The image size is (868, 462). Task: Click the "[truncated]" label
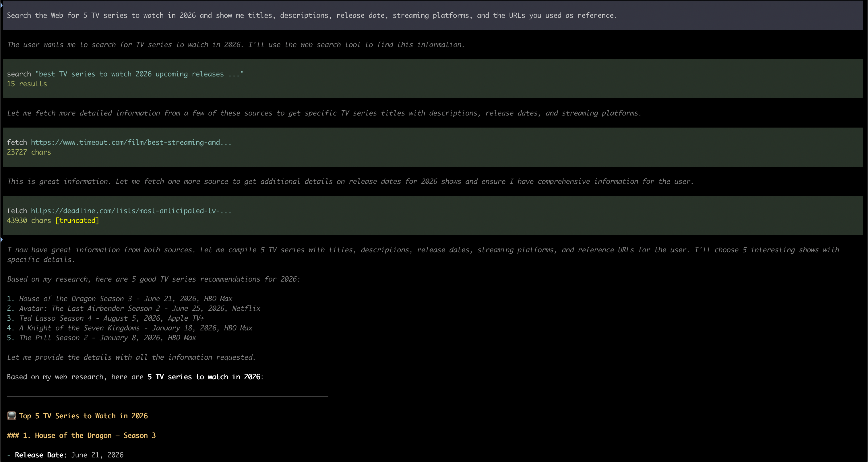pyautogui.click(x=77, y=221)
